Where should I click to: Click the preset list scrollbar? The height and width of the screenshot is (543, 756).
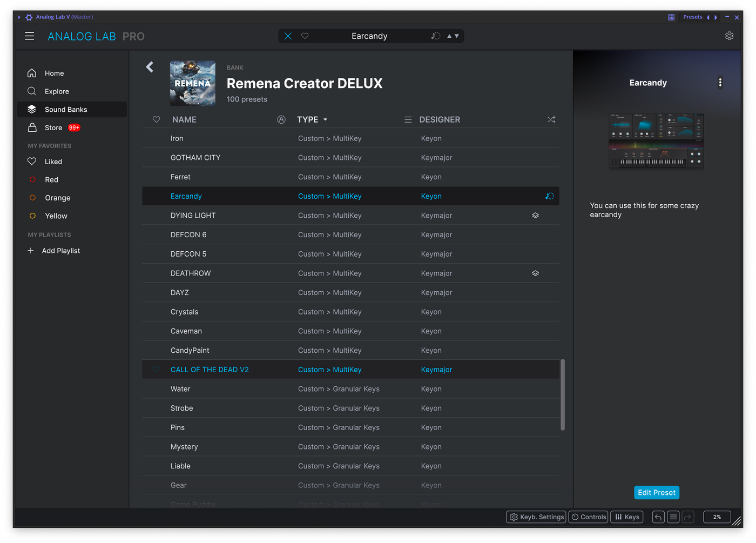[563, 395]
